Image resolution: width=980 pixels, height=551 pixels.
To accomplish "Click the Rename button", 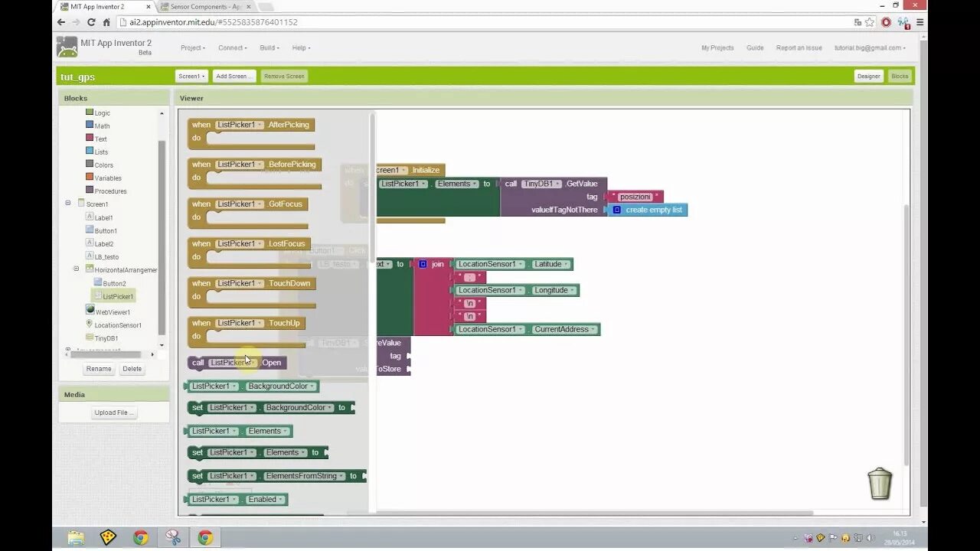I will 99,368.
